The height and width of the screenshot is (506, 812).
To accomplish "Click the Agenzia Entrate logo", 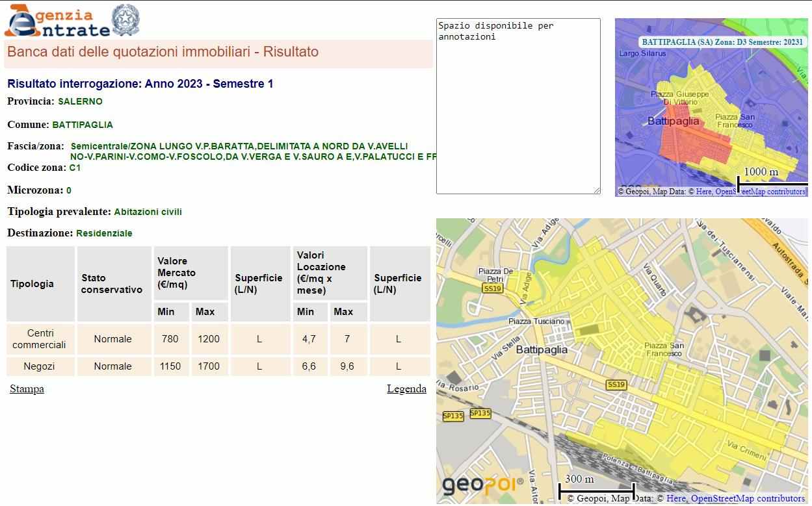I will 57,21.
